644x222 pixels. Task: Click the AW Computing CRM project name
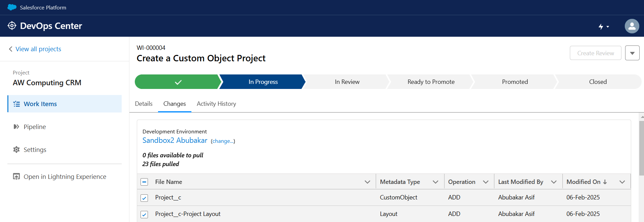coord(47,83)
